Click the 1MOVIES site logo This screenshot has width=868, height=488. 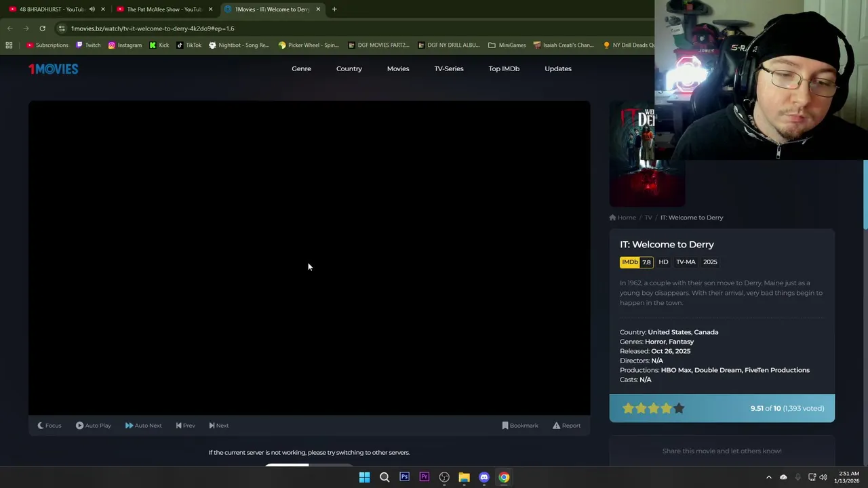point(53,68)
